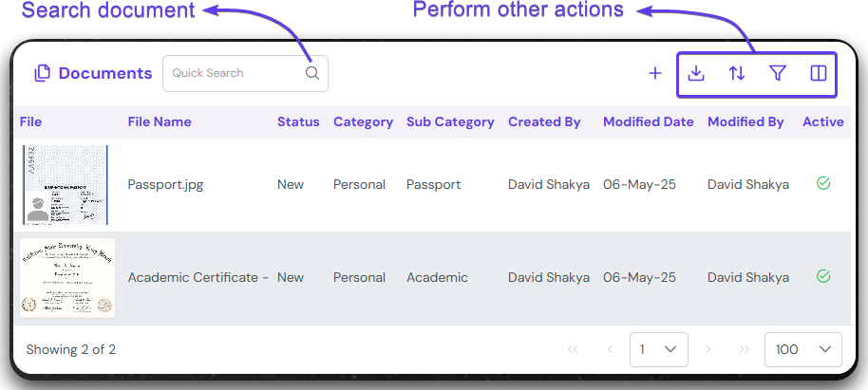Sort by File Name column header
The image size is (868, 390).
(160, 121)
